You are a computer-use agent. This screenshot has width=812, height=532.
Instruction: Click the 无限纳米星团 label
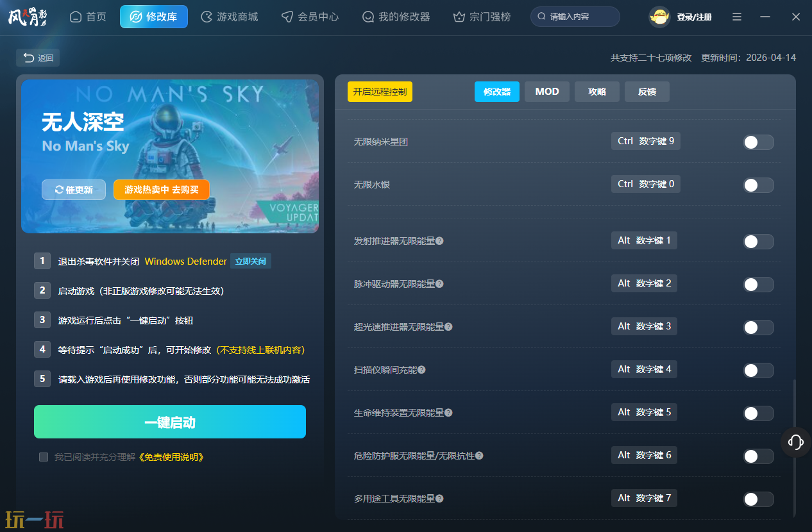(x=381, y=142)
